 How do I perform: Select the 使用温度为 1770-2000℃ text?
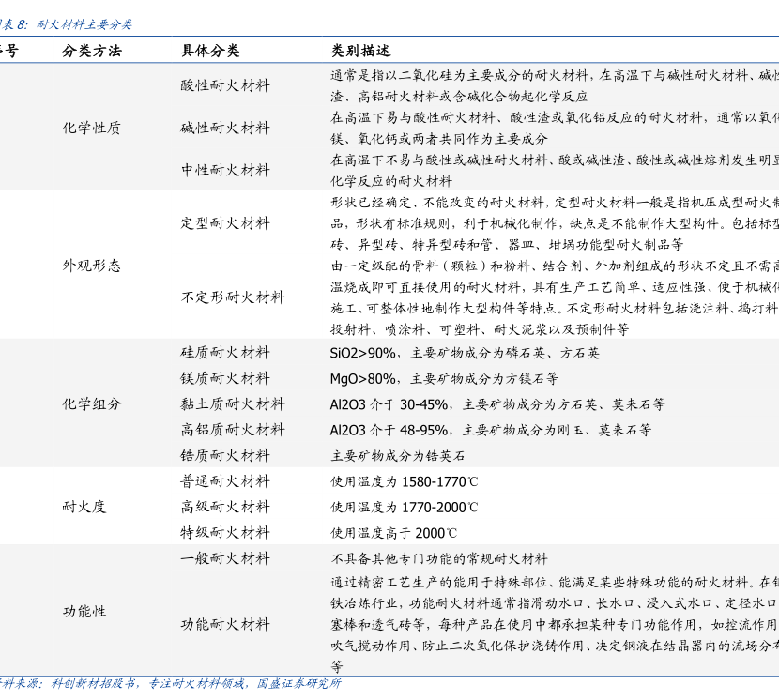[405, 507]
